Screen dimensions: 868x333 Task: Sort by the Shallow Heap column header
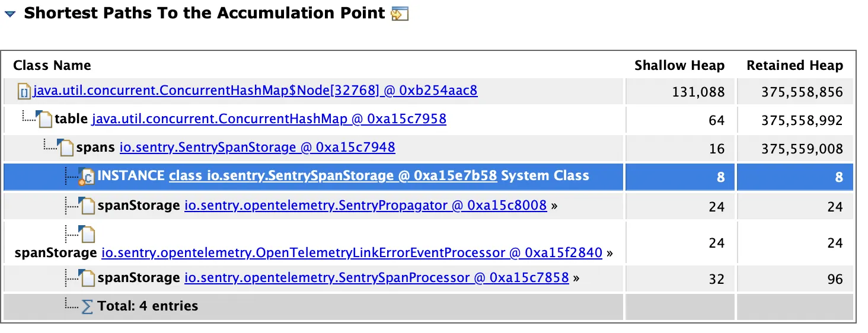click(x=679, y=65)
